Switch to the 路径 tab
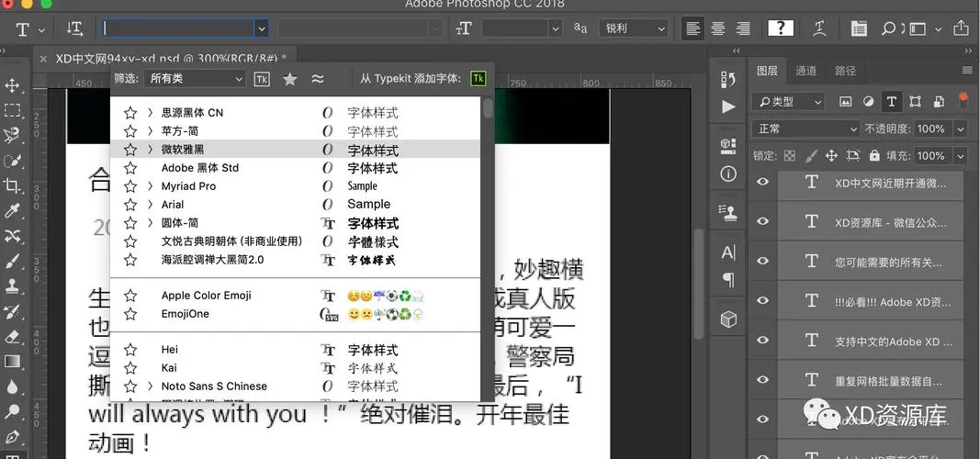This screenshot has height=459, width=980. click(x=846, y=71)
